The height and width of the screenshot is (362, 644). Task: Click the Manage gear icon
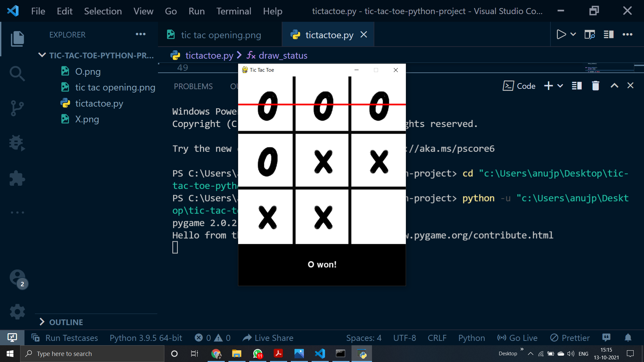click(17, 312)
